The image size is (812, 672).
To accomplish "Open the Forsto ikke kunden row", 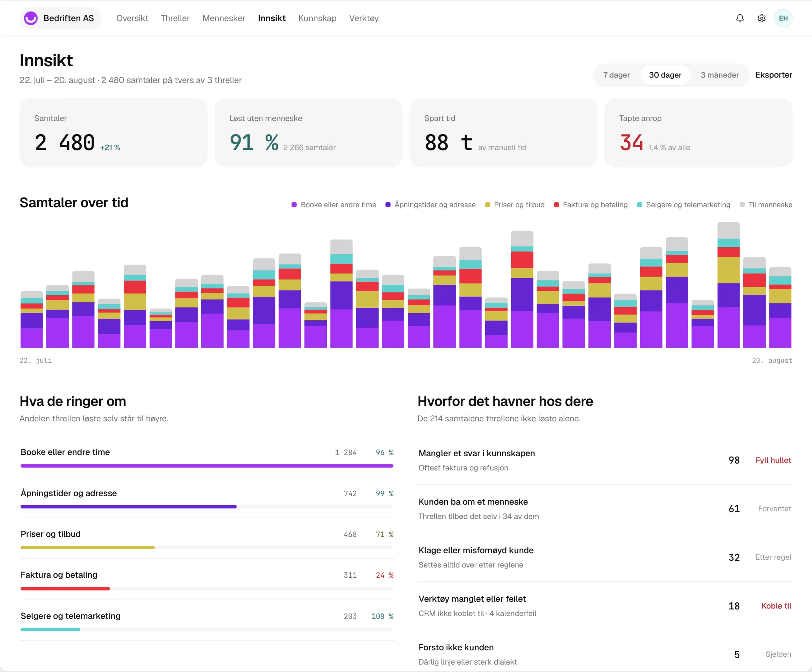I will coord(605,651).
